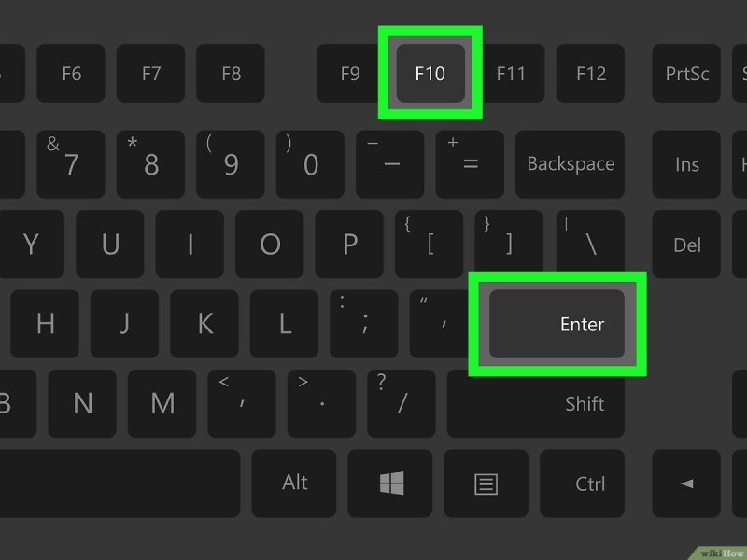Click the right Shift key
The image size is (747, 560).
click(535, 404)
